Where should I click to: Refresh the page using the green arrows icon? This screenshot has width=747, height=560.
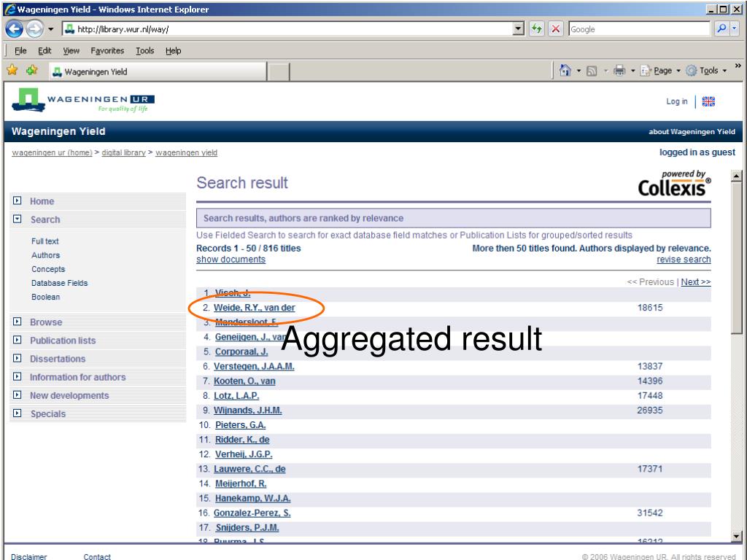coord(537,29)
